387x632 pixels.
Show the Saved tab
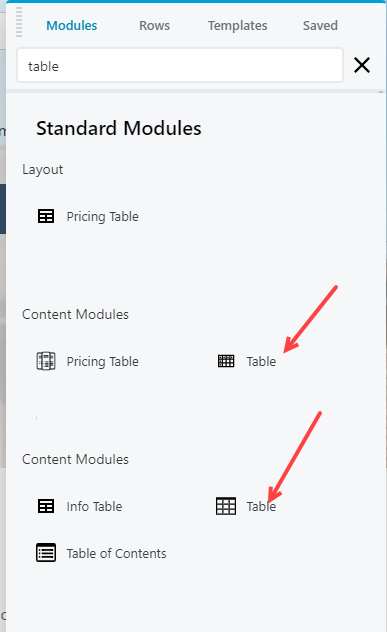[320, 25]
